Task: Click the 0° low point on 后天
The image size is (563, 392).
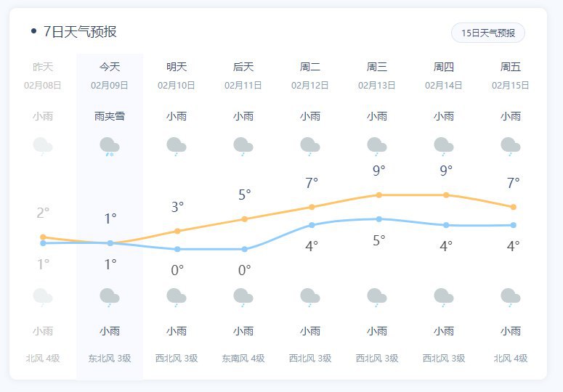Action: 244,249
